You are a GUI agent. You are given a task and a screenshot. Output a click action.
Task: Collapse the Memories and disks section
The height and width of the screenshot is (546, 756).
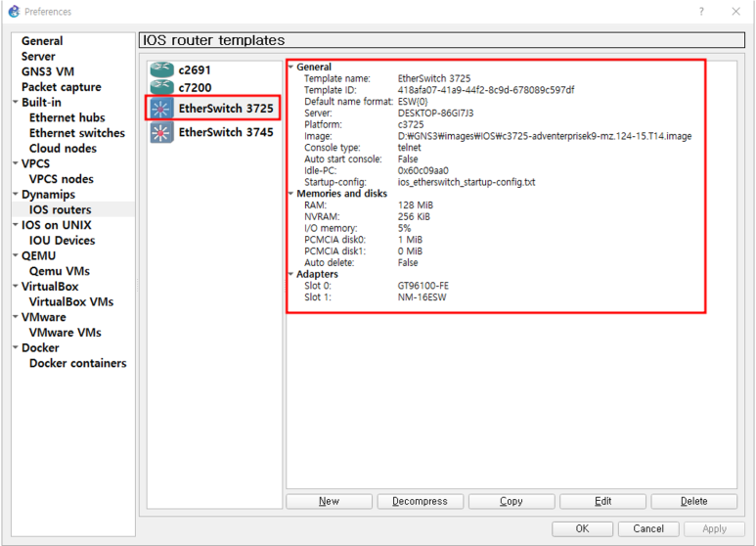click(291, 194)
